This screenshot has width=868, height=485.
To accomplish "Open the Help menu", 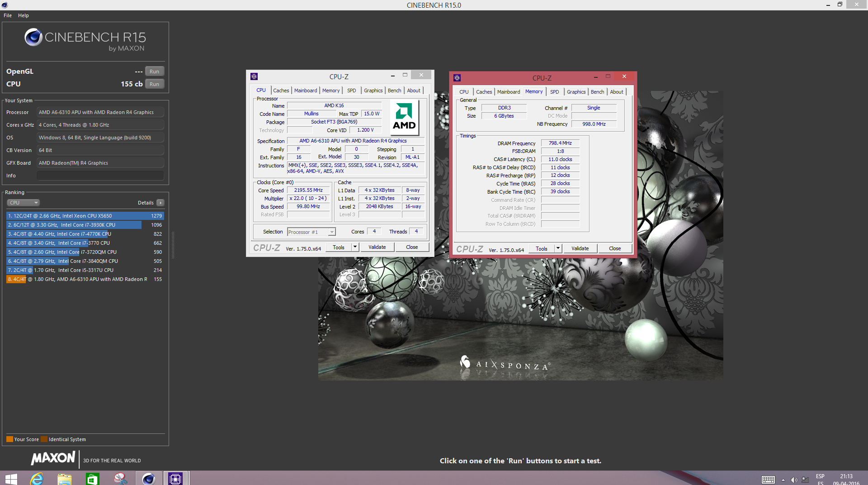I will (x=24, y=15).
